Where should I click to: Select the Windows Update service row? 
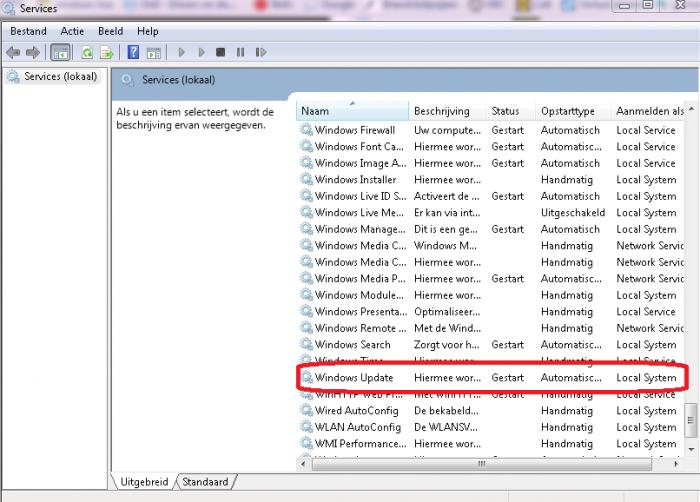pyautogui.click(x=491, y=378)
